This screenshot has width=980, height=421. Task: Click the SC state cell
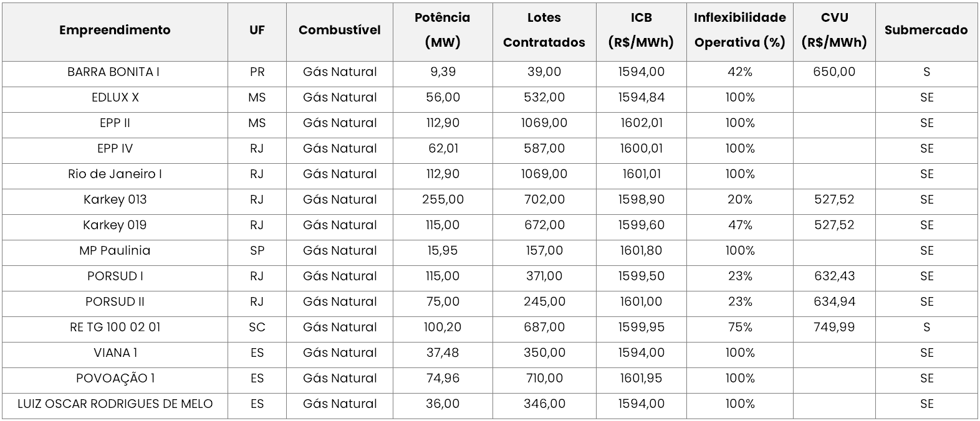click(x=257, y=328)
